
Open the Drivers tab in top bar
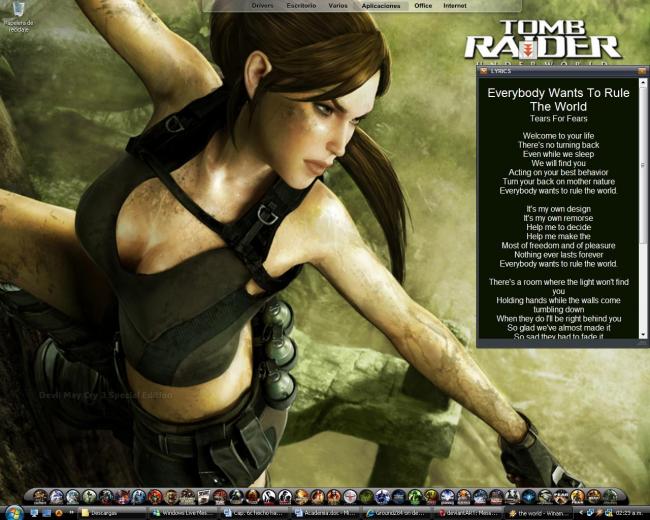(x=262, y=6)
